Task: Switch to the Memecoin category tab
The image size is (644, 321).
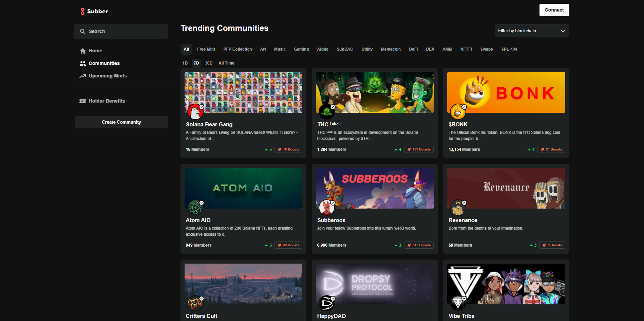Action: tap(391, 49)
